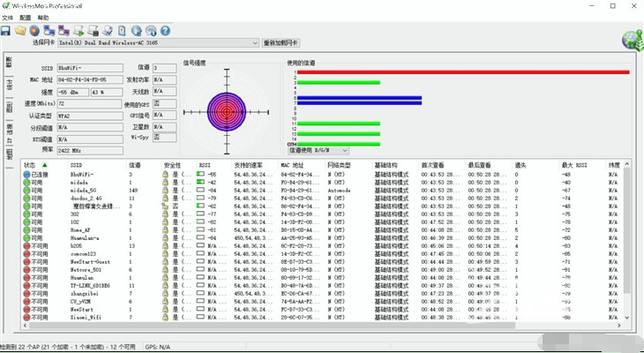644x353 pixels.
Task: Click the list's scroll-down arrow
Action: (x=626, y=318)
